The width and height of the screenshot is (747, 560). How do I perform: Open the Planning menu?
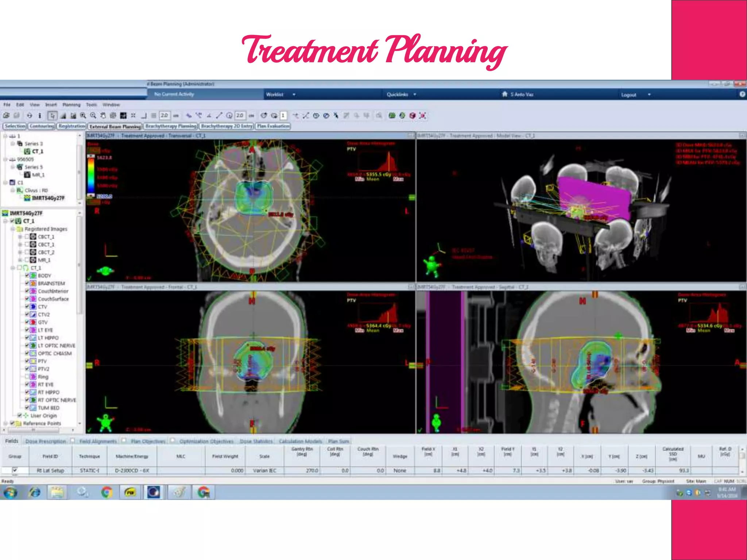[71, 105]
